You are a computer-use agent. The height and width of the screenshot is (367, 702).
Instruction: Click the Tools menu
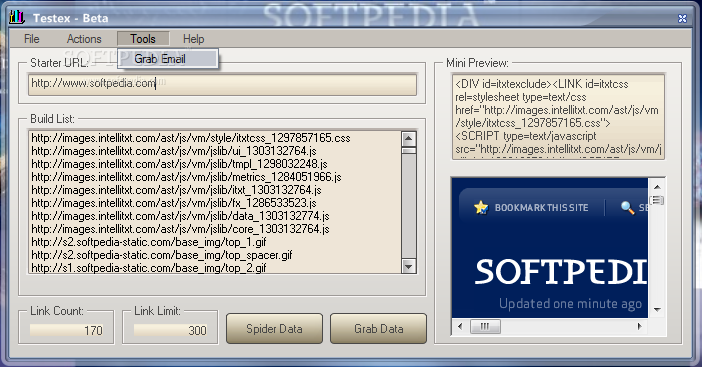click(143, 39)
